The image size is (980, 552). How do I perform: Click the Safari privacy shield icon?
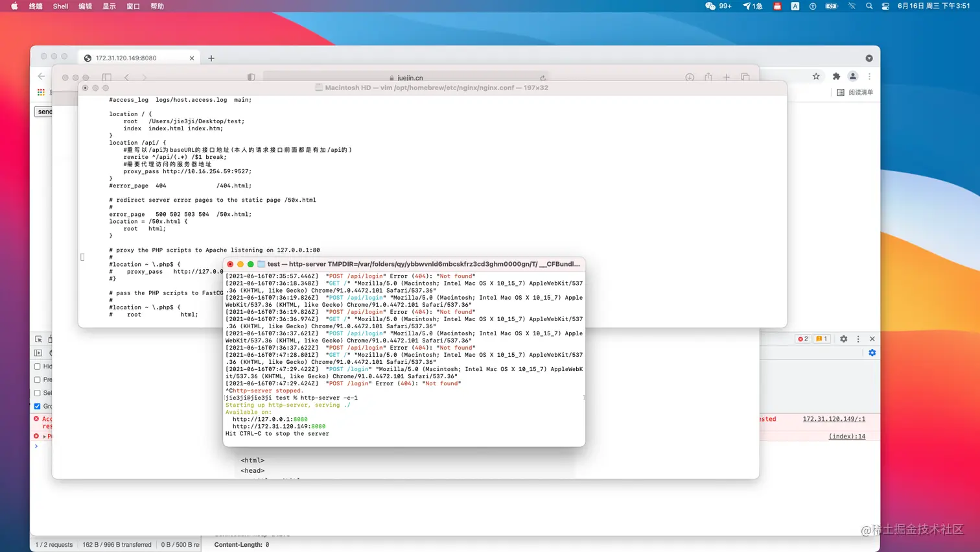tap(251, 77)
